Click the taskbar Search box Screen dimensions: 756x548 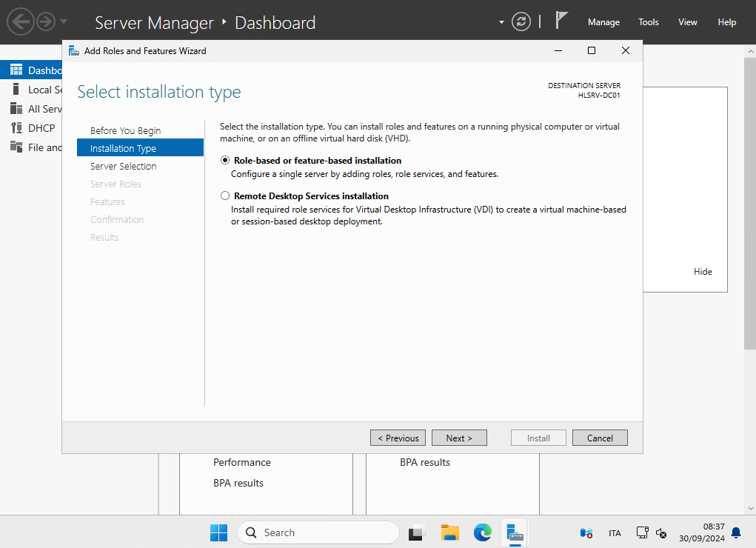(318, 532)
